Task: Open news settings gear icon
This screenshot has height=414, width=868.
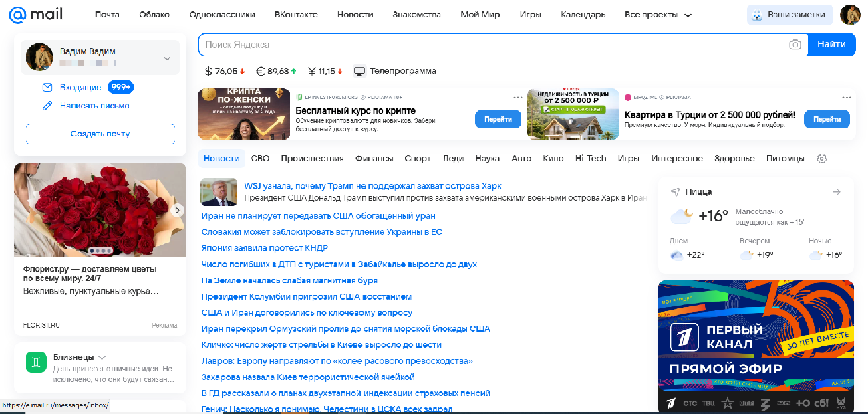Action: (822, 159)
